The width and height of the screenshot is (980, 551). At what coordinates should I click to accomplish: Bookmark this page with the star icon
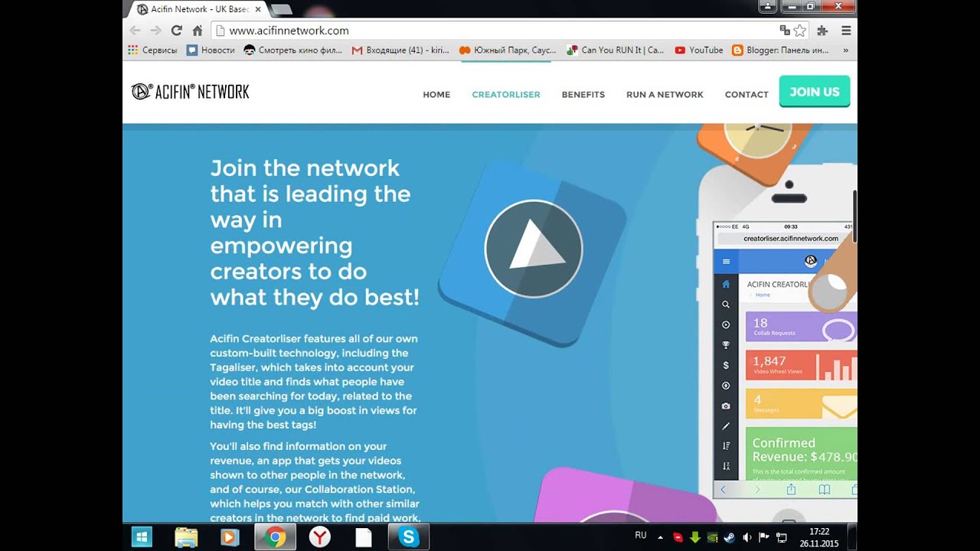(x=800, y=31)
